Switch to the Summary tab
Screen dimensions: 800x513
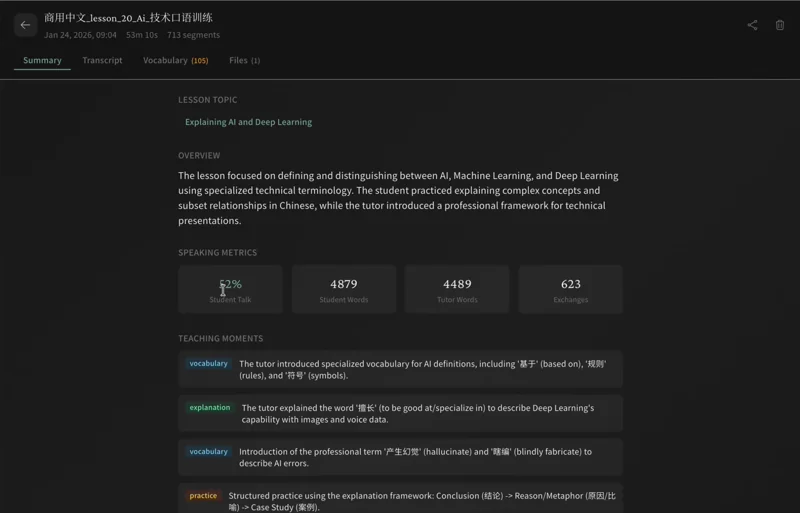42,60
